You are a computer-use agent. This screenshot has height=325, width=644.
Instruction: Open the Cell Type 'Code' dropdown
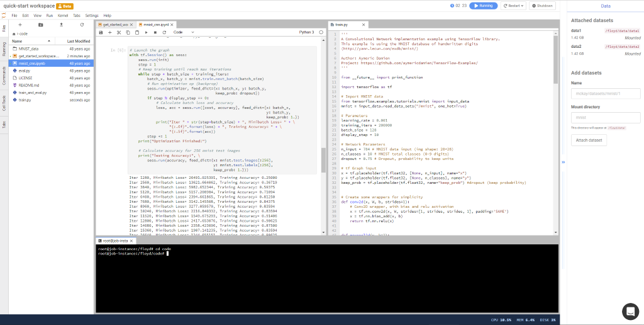(x=184, y=32)
